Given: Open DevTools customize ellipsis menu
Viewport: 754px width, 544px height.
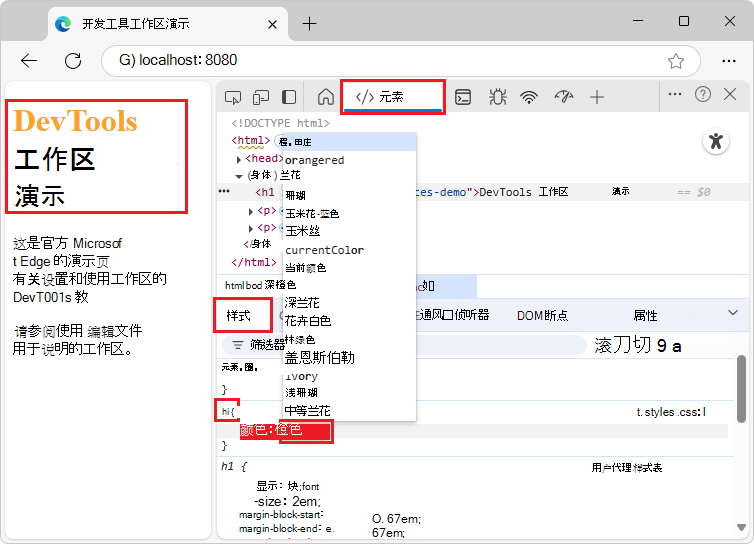Looking at the screenshot, I should 675,94.
